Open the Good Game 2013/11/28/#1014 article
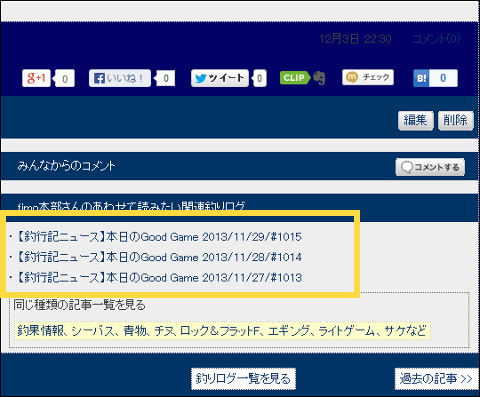Viewport: 480px width, 397px height. (x=159, y=257)
